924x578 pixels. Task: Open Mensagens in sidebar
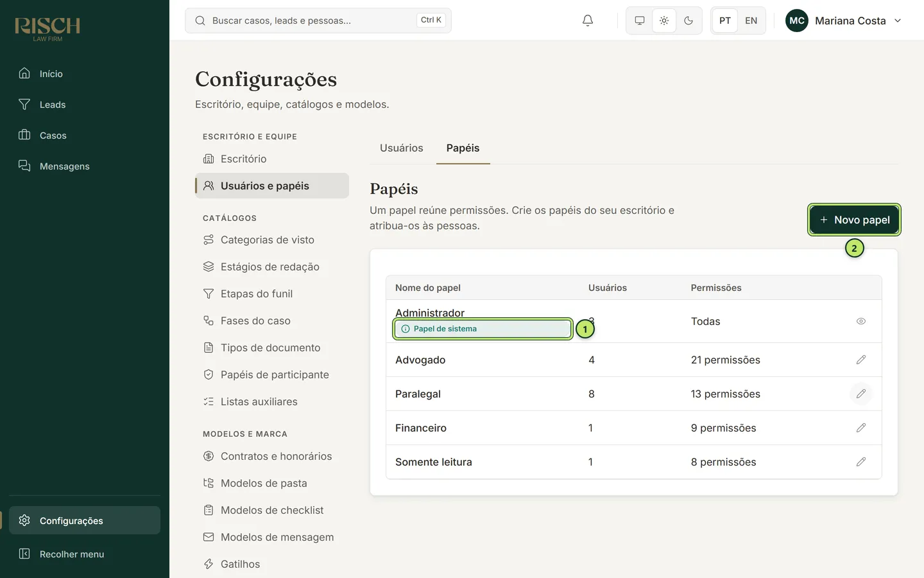pos(85,166)
